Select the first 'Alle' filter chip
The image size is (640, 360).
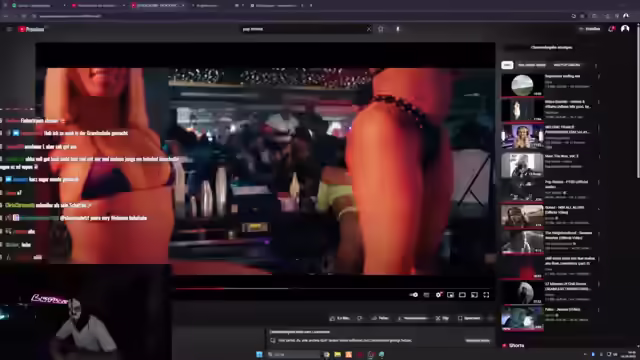point(507,65)
